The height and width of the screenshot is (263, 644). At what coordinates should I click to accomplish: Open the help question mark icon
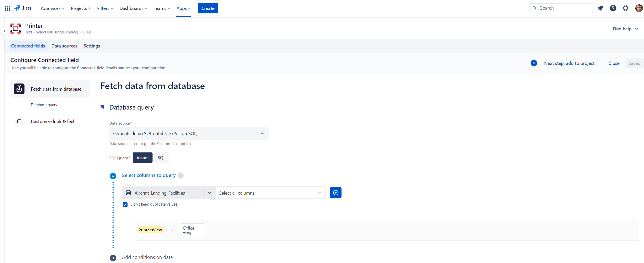pyautogui.click(x=613, y=8)
